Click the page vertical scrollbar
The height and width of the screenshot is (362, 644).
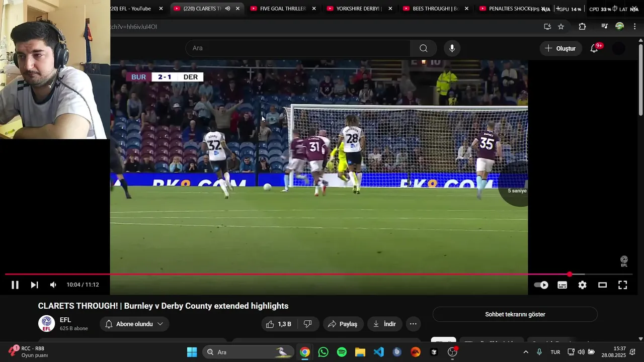[x=640, y=80]
